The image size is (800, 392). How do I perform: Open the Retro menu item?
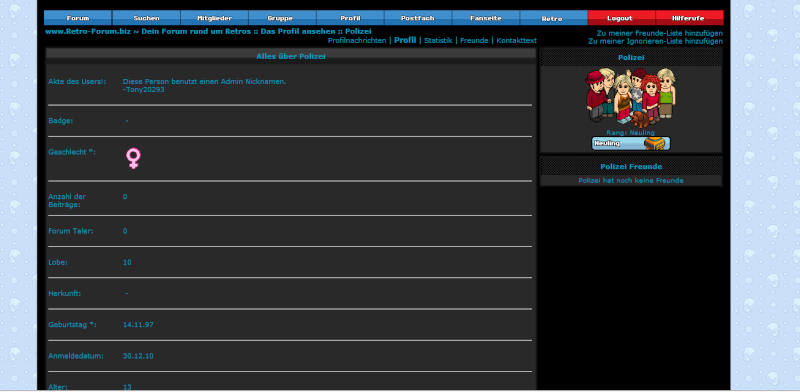554,18
